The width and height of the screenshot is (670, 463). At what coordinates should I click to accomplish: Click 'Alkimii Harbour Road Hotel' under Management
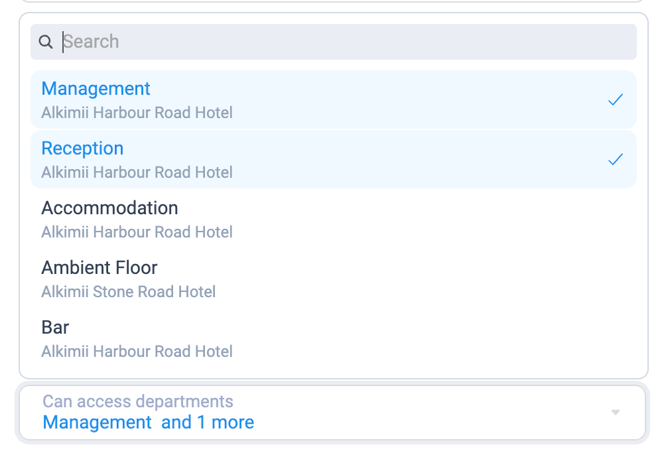137,113
